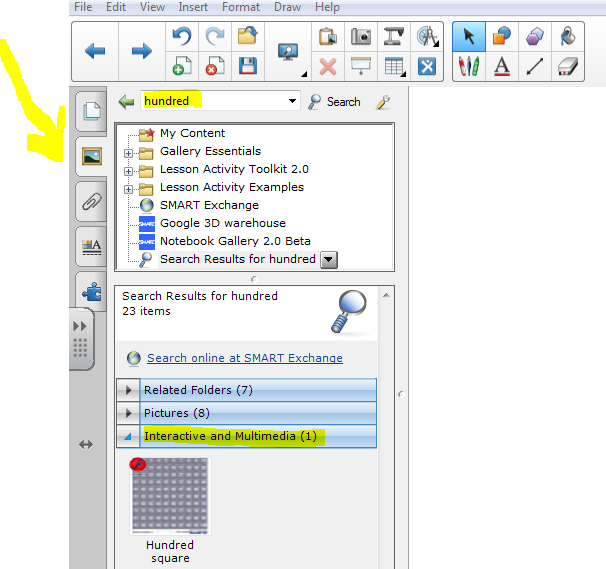Viewport: 606px width, 569px height.
Task: Open the blue add-ons tool icon
Action: click(427, 66)
